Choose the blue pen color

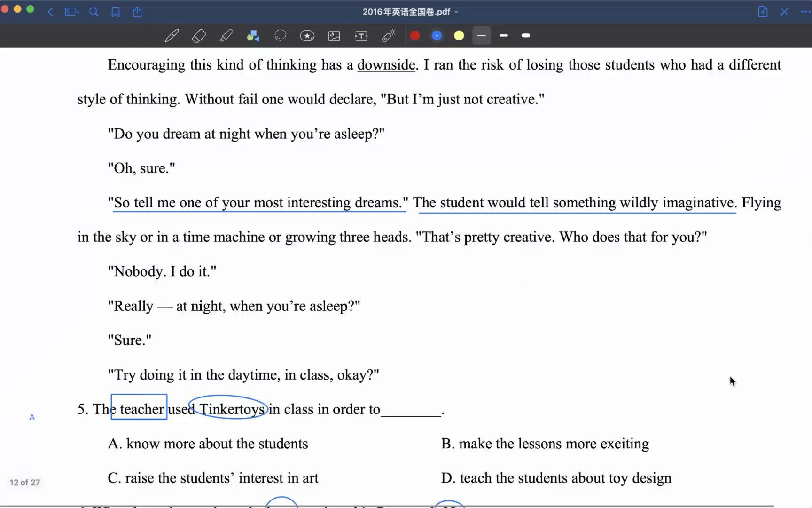point(437,36)
